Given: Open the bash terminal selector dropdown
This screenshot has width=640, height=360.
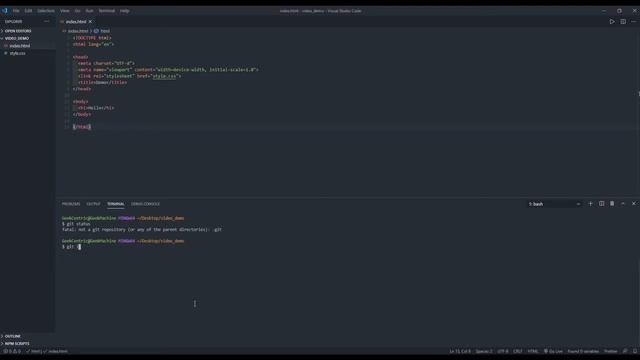Looking at the screenshot, I should (x=554, y=204).
